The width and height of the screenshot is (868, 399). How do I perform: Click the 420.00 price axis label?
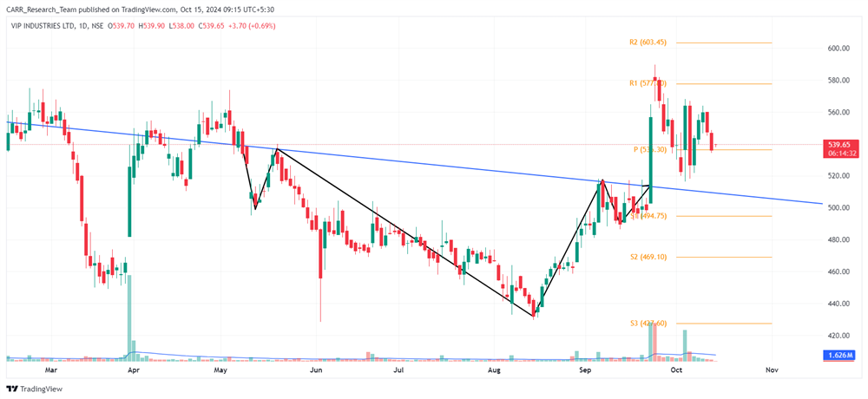[x=839, y=336]
